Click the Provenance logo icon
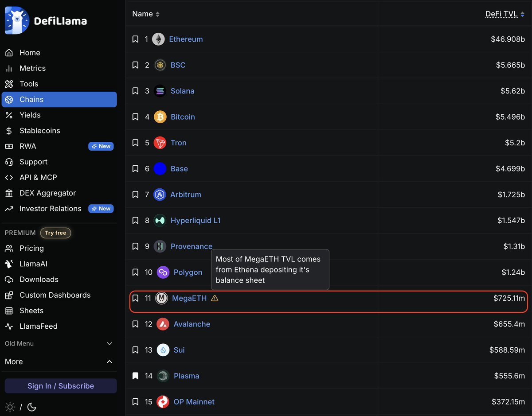The height and width of the screenshot is (416, 532). [160, 247]
